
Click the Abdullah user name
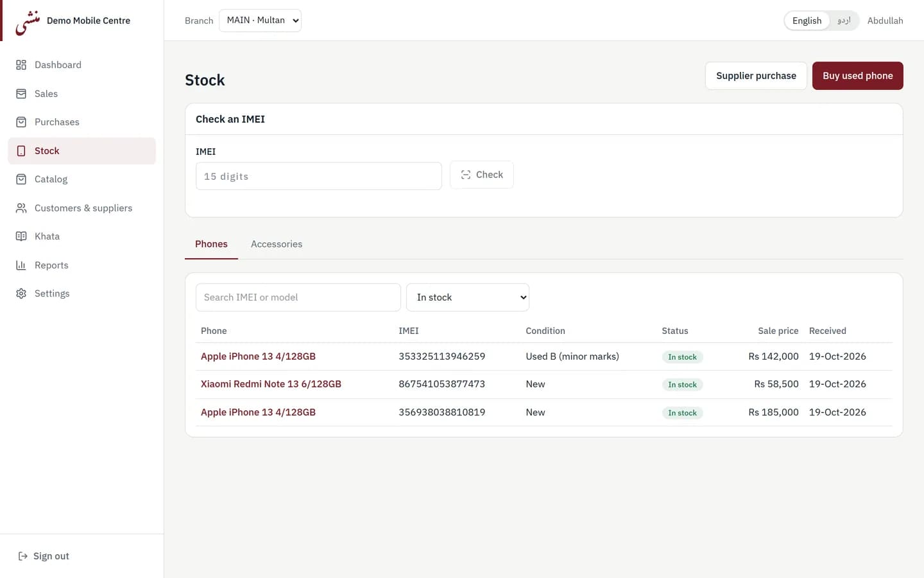[x=885, y=21]
